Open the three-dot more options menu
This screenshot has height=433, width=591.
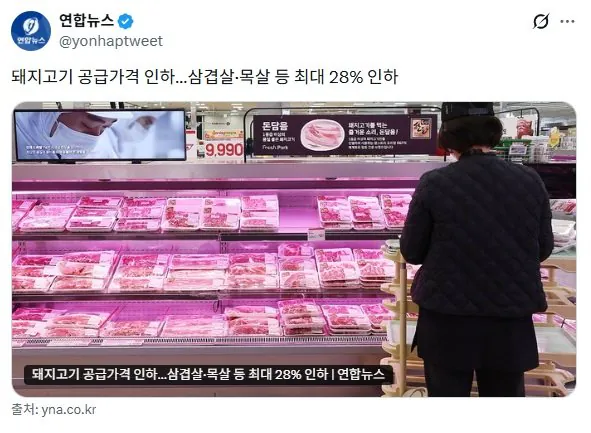tap(567, 21)
